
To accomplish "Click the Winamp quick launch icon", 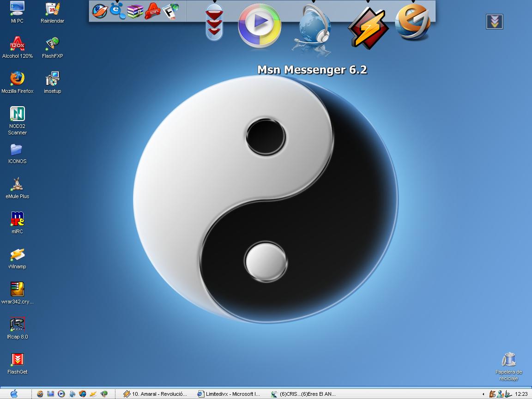I will tap(93, 394).
